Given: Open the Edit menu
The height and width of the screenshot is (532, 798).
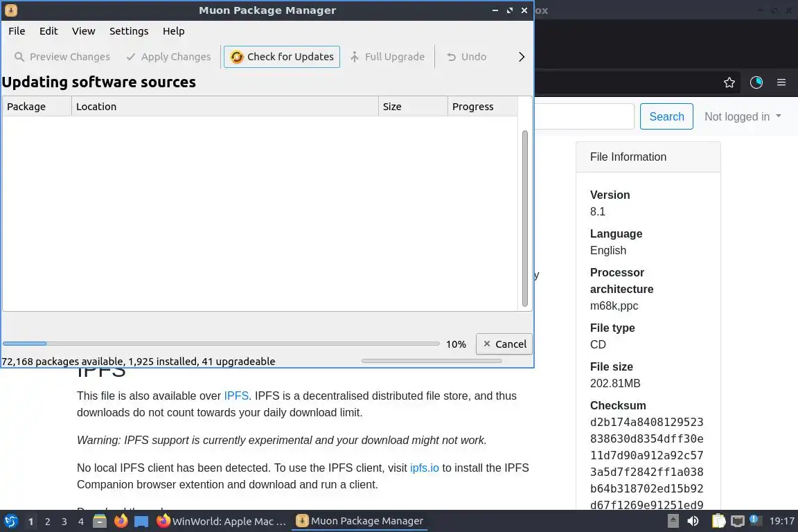Looking at the screenshot, I should point(48,31).
